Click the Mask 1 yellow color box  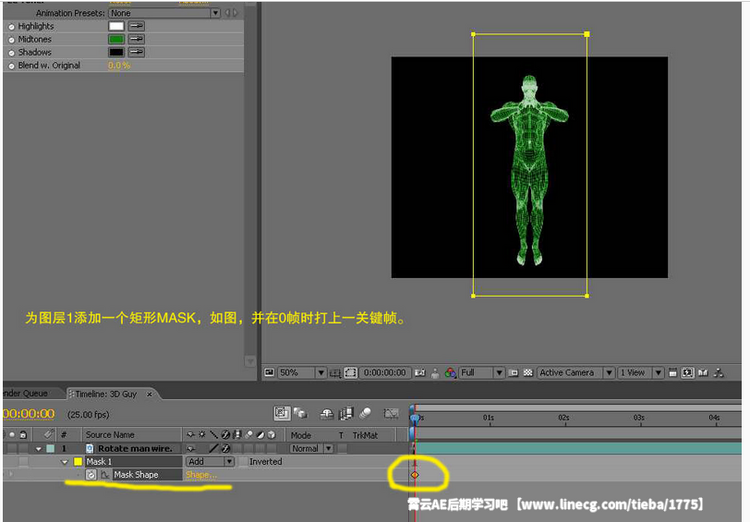point(78,462)
